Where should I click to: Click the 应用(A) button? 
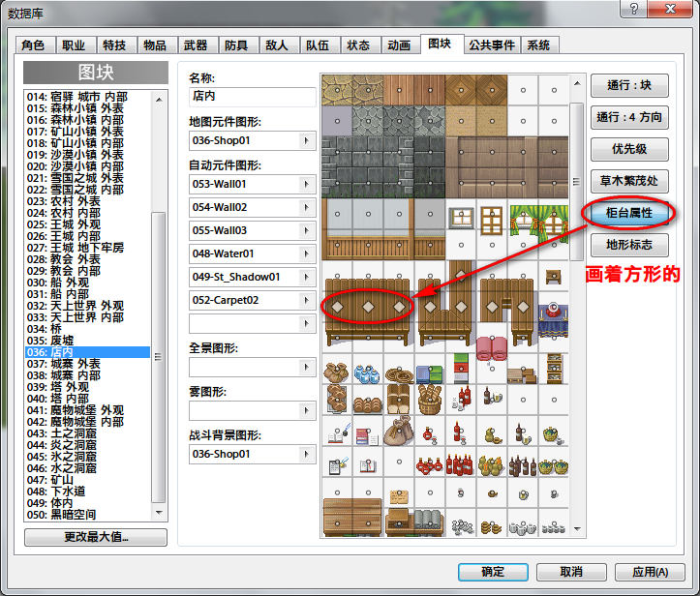[650, 572]
